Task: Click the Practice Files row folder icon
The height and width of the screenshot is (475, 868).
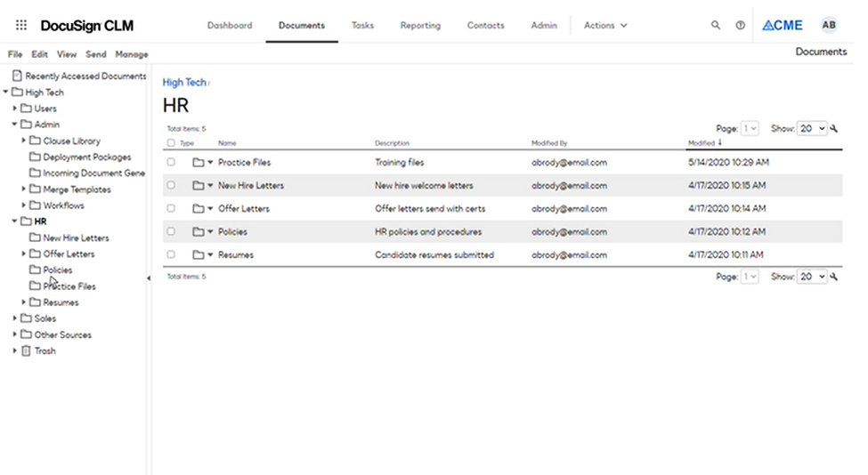Action: point(198,163)
